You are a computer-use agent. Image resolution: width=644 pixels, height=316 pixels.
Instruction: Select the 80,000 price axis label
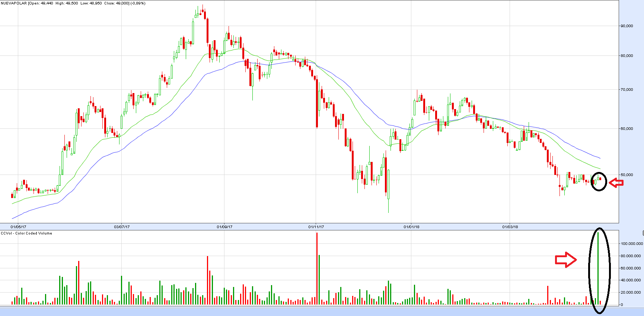tap(627, 56)
